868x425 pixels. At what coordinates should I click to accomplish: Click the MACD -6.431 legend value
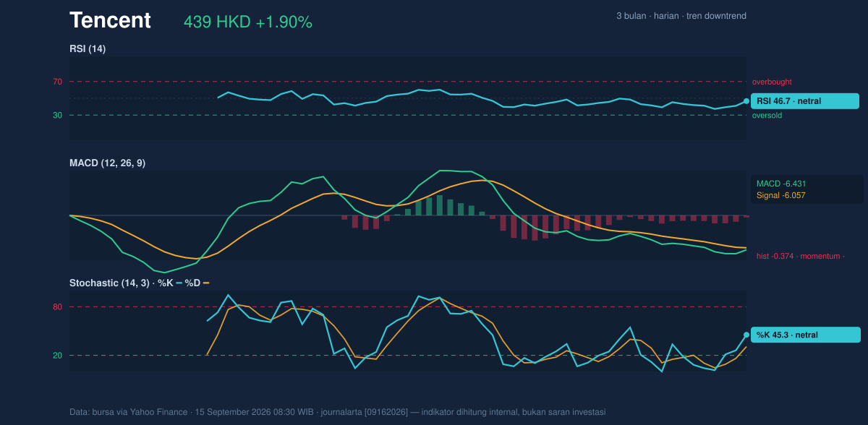click(x=781, y=184)
